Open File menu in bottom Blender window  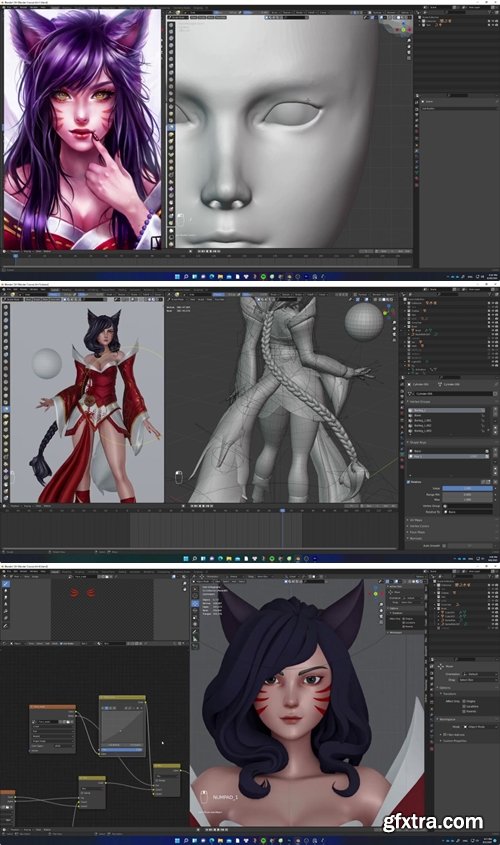pyautogui.click(x=9, y=572)
